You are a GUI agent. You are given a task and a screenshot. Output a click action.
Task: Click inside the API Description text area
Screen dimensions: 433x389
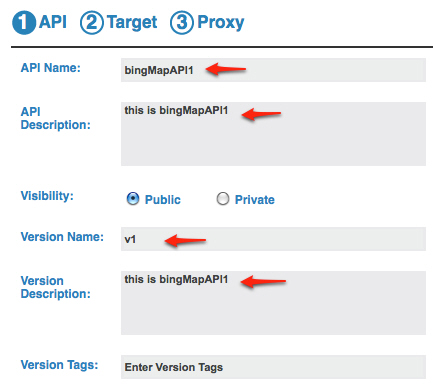coord(273,134)
